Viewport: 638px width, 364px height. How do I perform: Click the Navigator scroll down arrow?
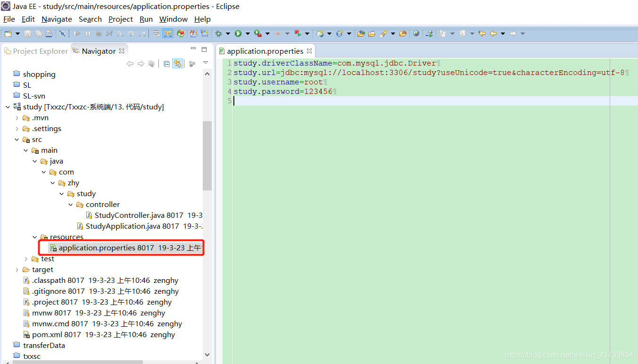[x=207, y=355]
